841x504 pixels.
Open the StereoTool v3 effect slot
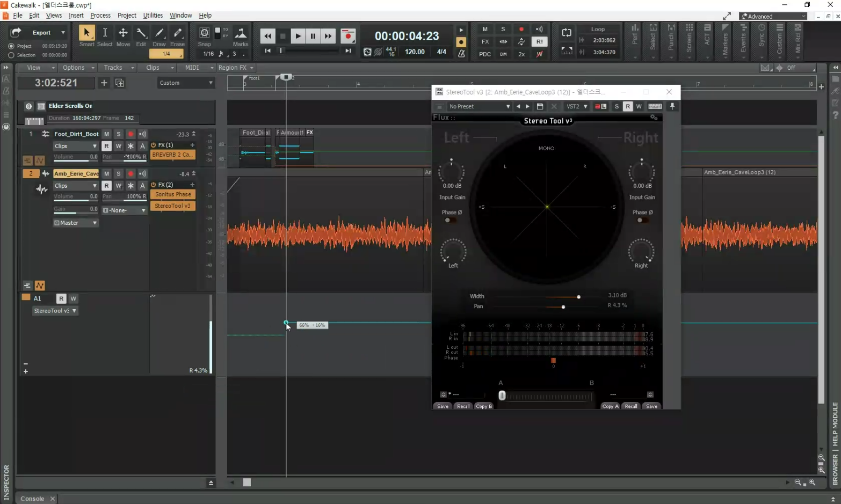(173, 206)
